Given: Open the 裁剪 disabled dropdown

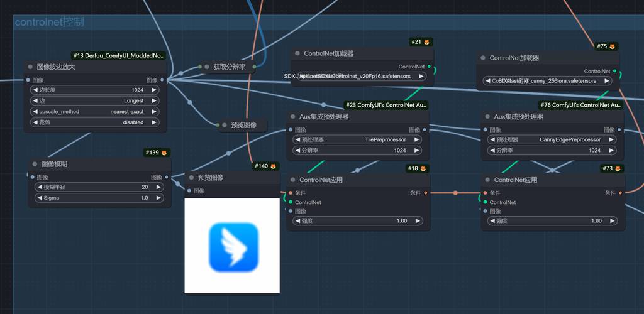Looking at the screenshot, I should pyautogui.click(x=94, y=122).
